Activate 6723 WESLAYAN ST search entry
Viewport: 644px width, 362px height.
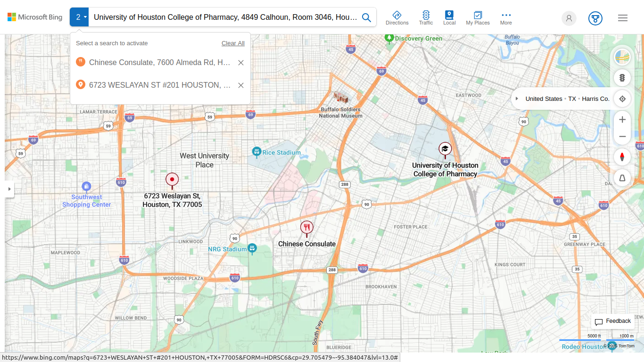point(160,85)
